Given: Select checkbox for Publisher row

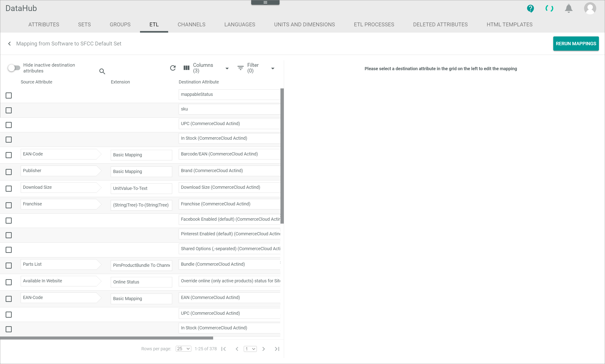Looking at the screenshot, I should 9,172.
